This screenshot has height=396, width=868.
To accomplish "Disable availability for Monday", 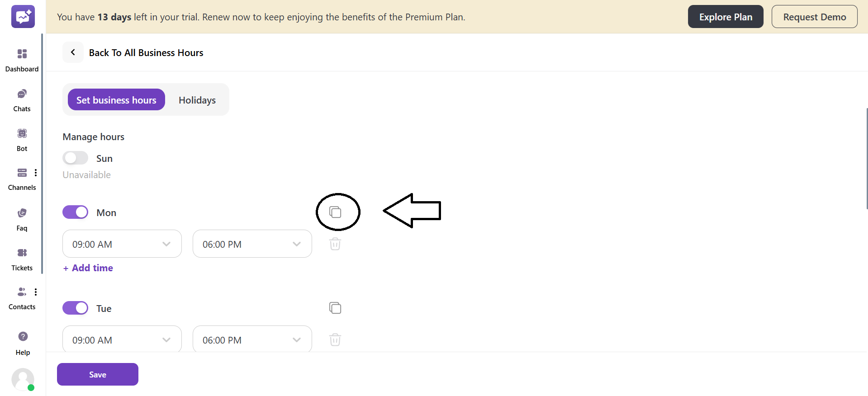I will pos(75,212).
